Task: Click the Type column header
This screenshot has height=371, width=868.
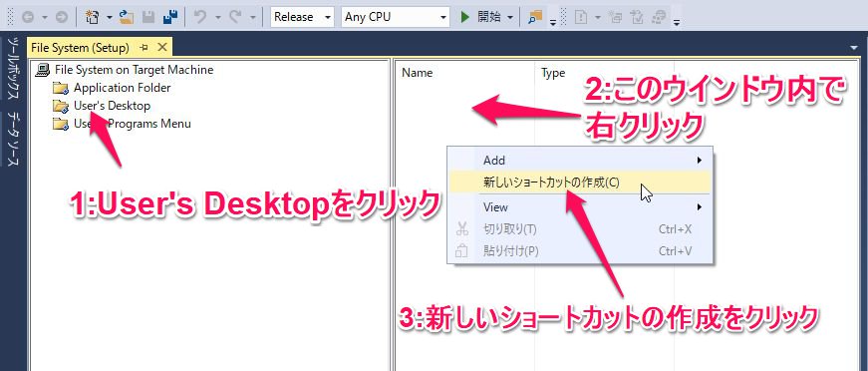Action: point(553,73)
